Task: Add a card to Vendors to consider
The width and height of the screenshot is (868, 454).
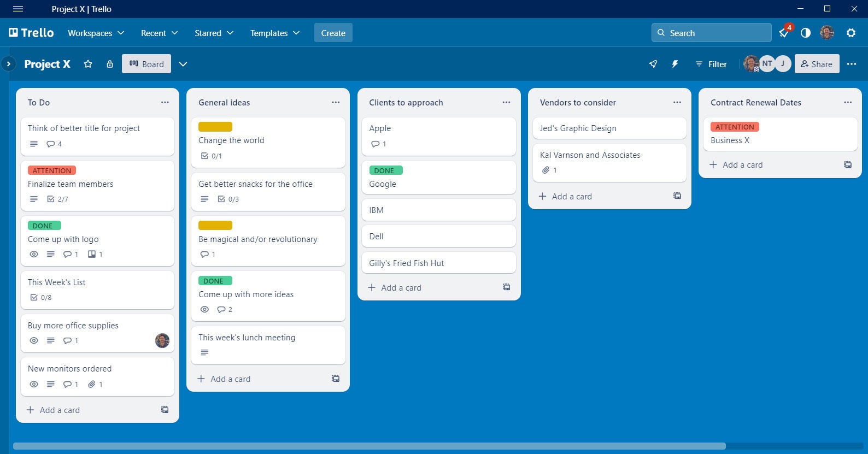Action: click(x=565, y=196)
